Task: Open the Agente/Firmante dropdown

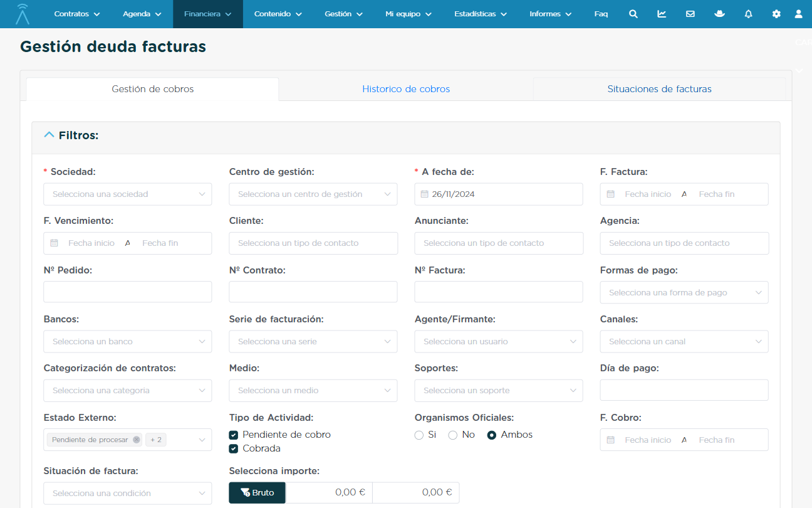Action: click(x=499, y=342)
